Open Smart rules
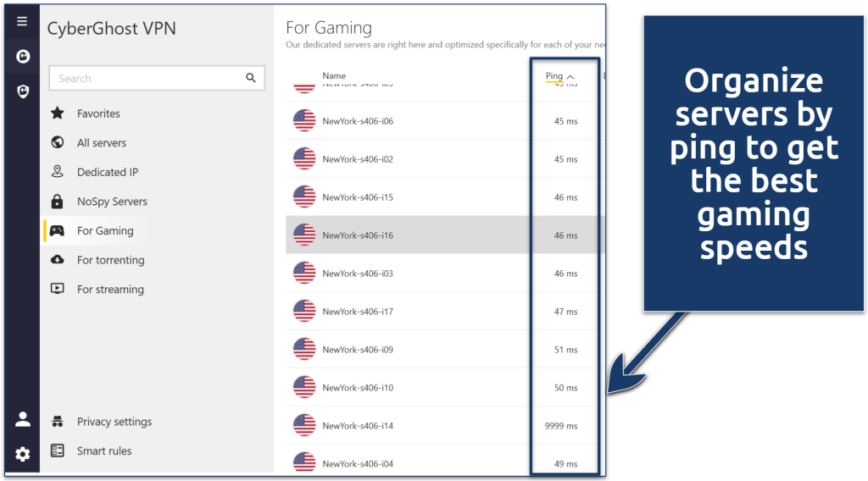This screenshot has height=481, width=868. (x=104, y=451)
